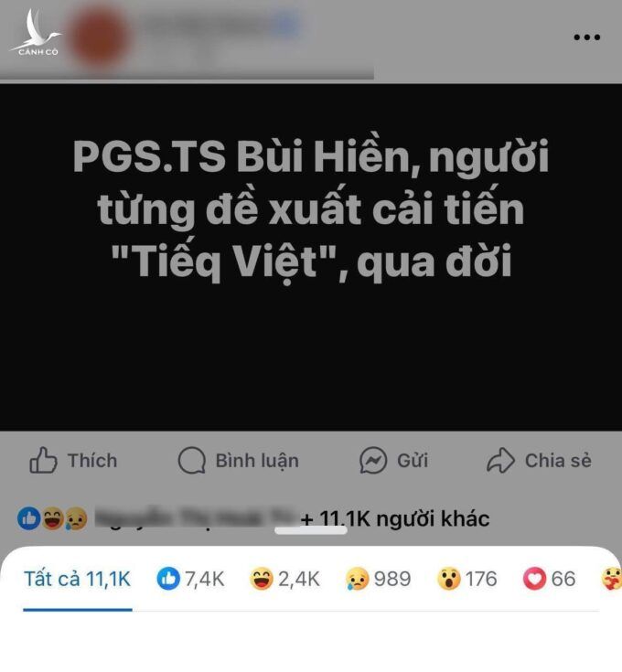Open the 11.1K người khác reactions list

395,518
